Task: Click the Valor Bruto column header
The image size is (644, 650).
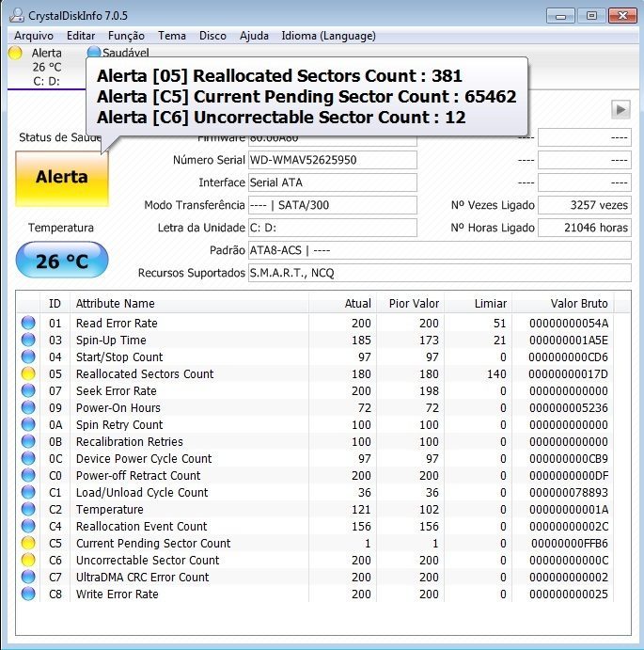Action: 563,304
